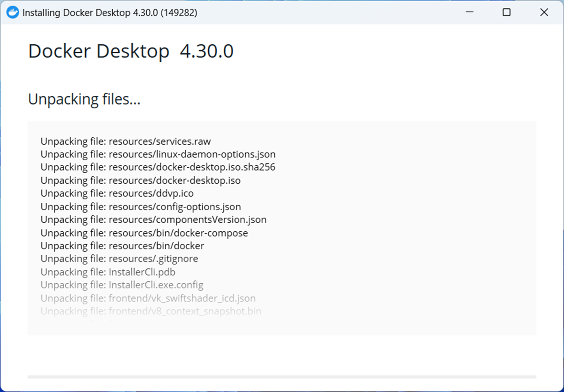Click the config-options.json unpacking line
564x392 pixels.
(x=140, y=206)
